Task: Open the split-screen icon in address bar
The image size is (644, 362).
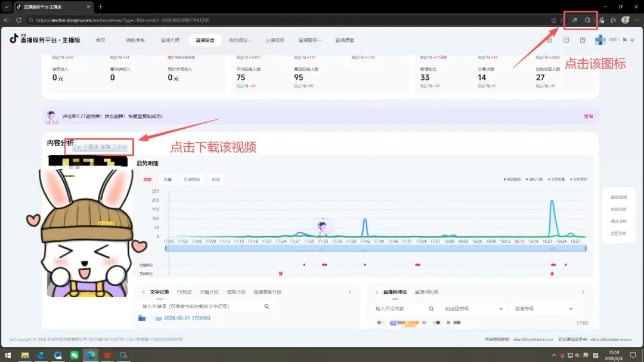Action: (x=553, y=20)
